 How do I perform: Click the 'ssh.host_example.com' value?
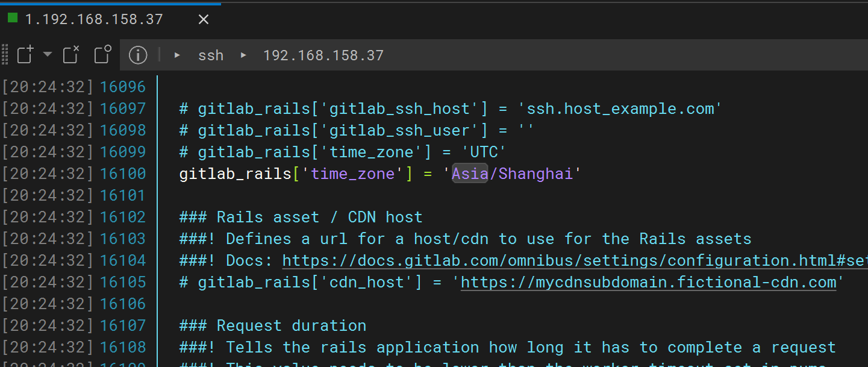click(620, 108)
